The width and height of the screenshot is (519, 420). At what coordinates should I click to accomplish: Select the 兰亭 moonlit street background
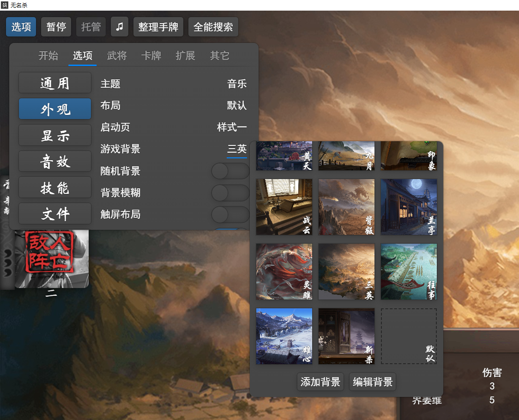(409, 207)
